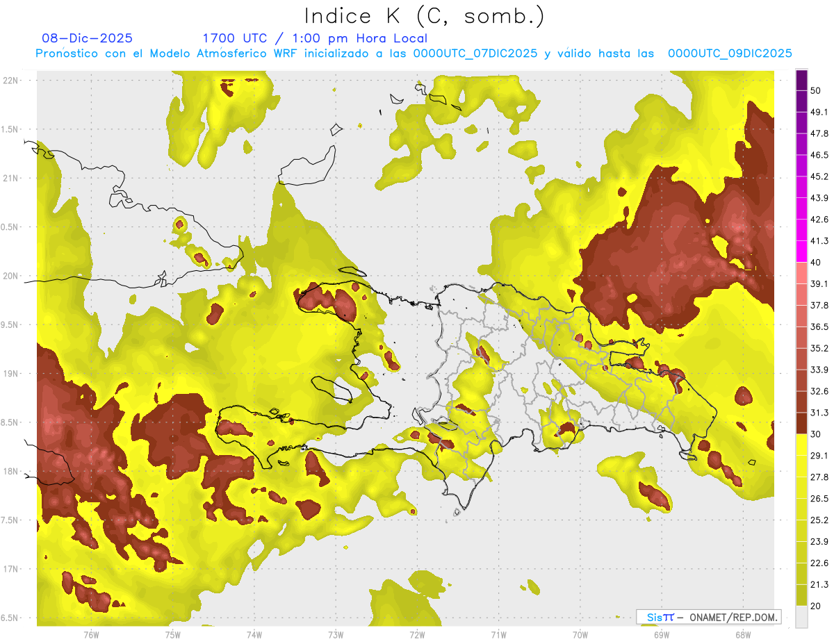The height and width of the screenshot is (644, 834).
Task: Click the "42.6" value on the color scale
Action: pyautogui.click(x=819, y=220)
